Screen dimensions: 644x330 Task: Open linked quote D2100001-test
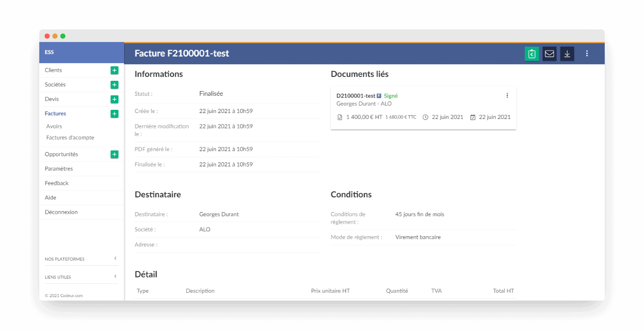pos(356,96)
